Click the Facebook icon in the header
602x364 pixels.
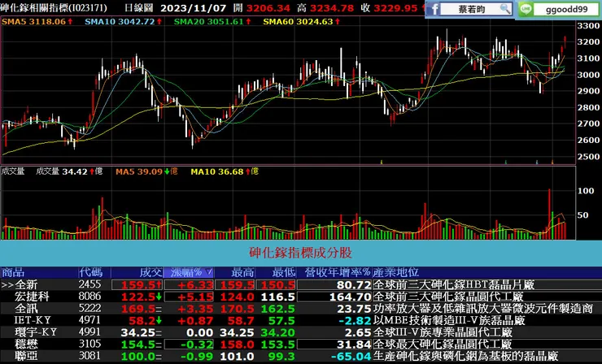point(435,9)
